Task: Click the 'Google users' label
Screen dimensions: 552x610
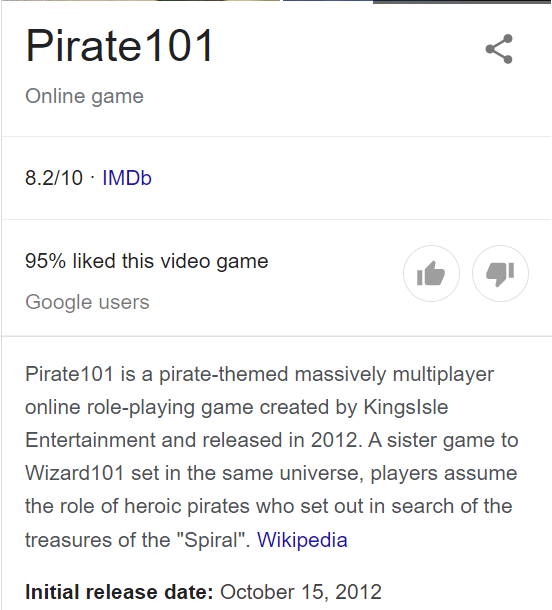Action: [x=87, y=302]
